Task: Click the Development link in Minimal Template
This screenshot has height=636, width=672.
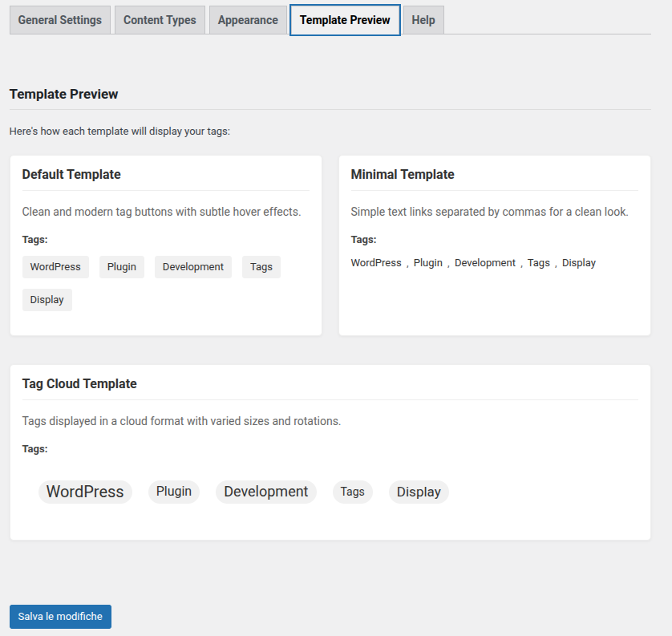Action: pos(485,263)
